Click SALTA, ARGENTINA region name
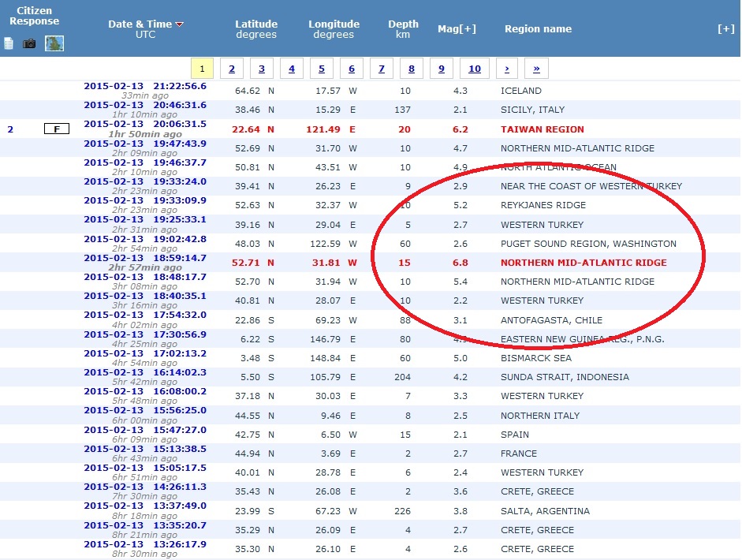The width and height of the screenshot is (742, 560). click(x=545, y=511)
